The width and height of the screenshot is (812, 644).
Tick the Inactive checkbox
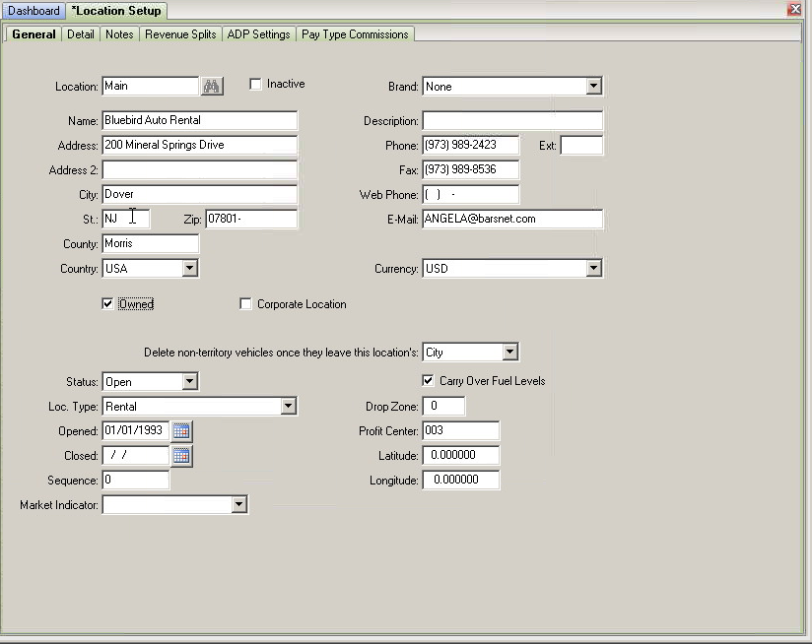[255, 84]
